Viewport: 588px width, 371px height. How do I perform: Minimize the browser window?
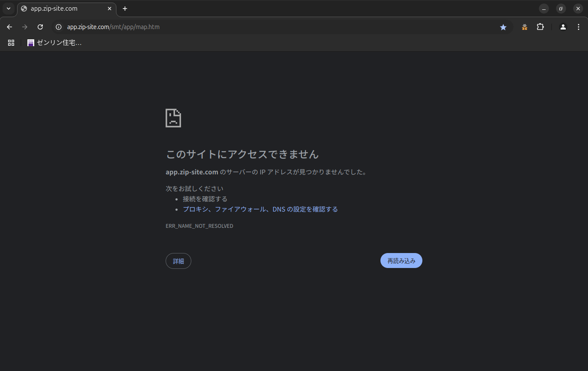click(544, 9)
